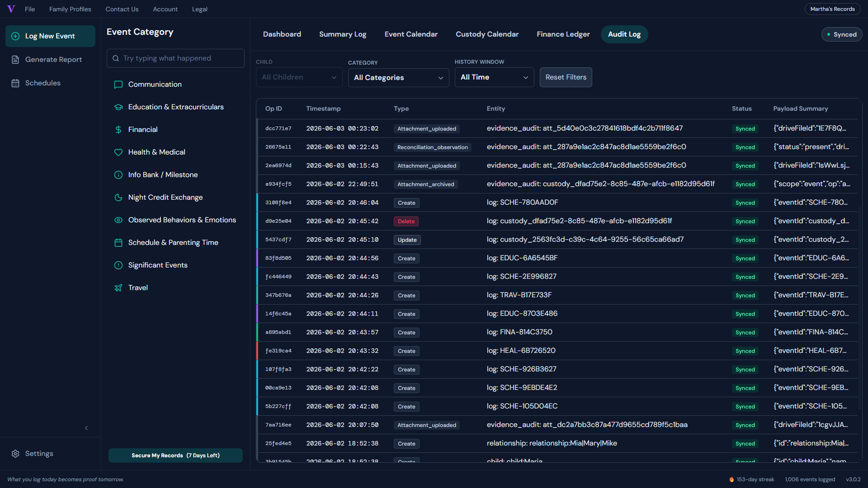Click the 1,006 events logged status text
The height and width of the screenshot is (488, 868).
pos(810,479)
